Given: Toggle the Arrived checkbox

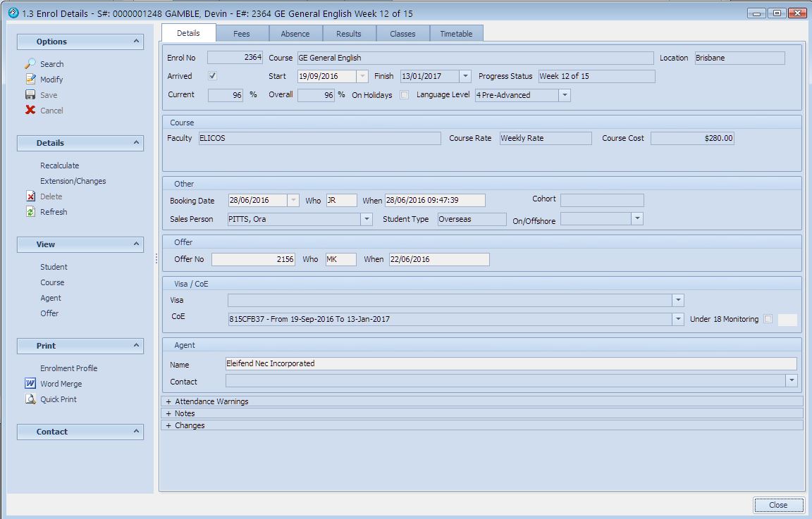Looking at the screenshot, I should point(213,76).
